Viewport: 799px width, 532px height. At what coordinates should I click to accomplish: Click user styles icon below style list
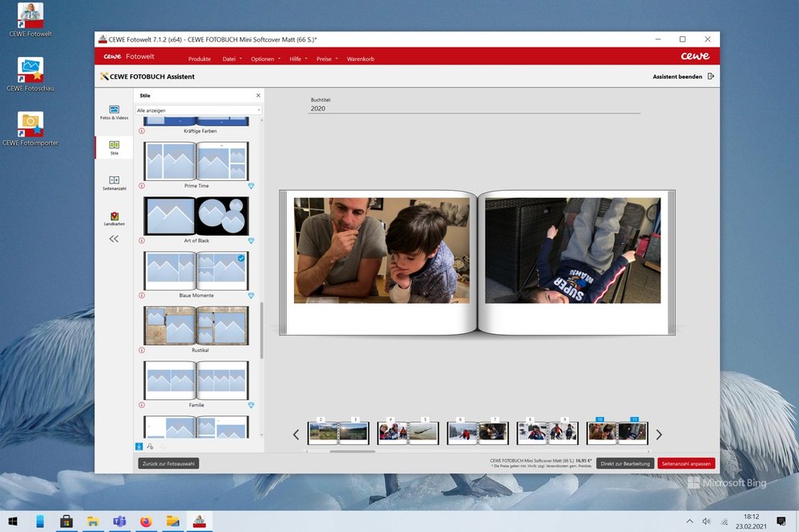click(x=150, y=447)
